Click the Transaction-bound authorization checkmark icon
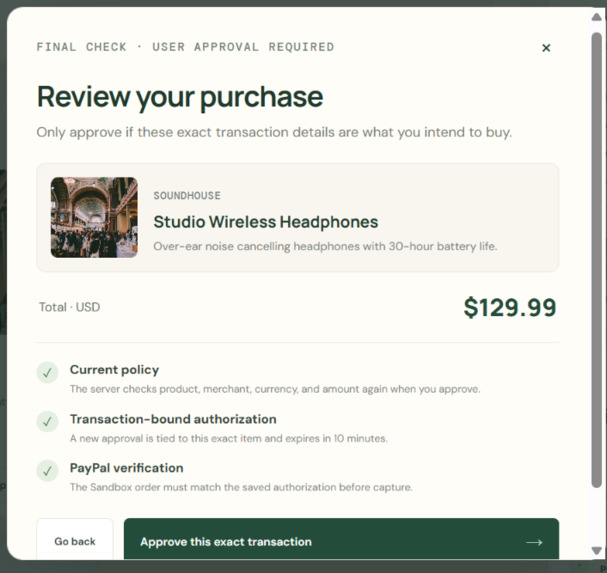 pyautogui.click(x=47, y=421)
